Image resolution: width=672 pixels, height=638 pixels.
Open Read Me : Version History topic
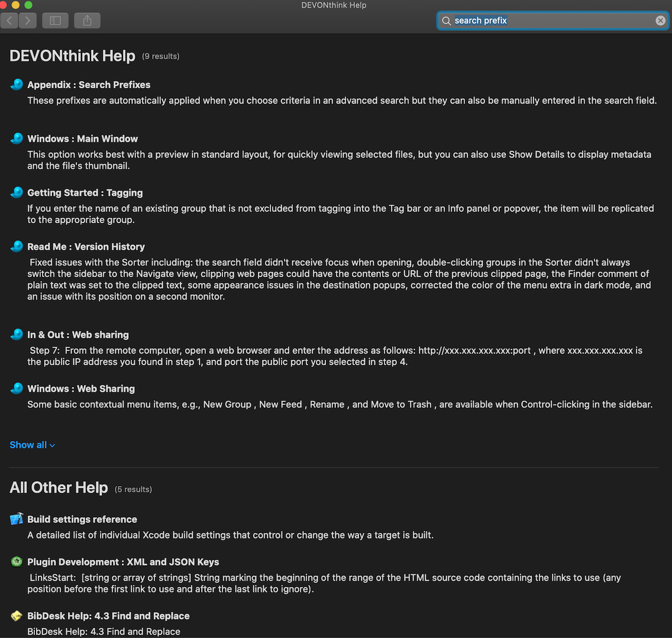(86, 247)
